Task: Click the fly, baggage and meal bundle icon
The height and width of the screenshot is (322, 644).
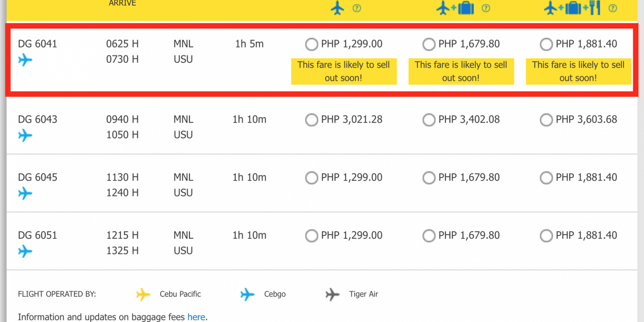Action: [572, 8]
